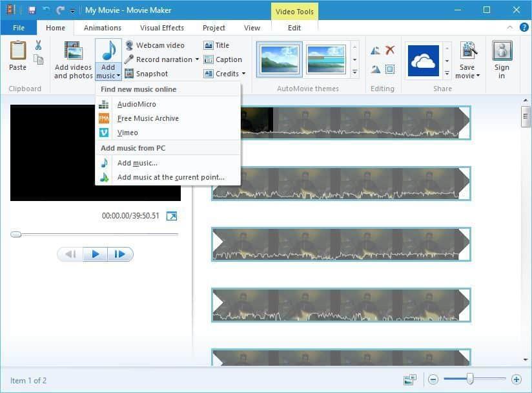Start Webcam video capture
This screenshot has height=393, width=532.
(155, 45)
